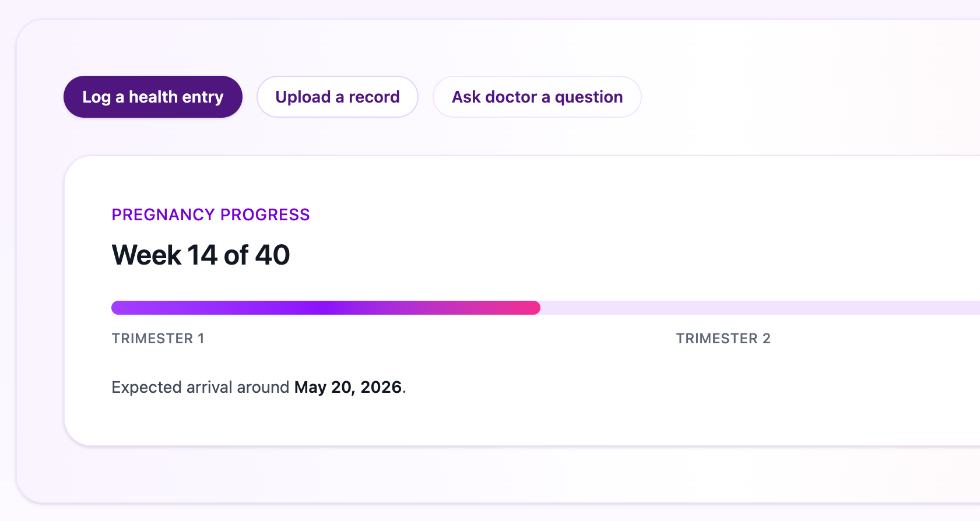
Task: Click the expected arrival date May 20, 2026
Action: [x=347, y=386]
